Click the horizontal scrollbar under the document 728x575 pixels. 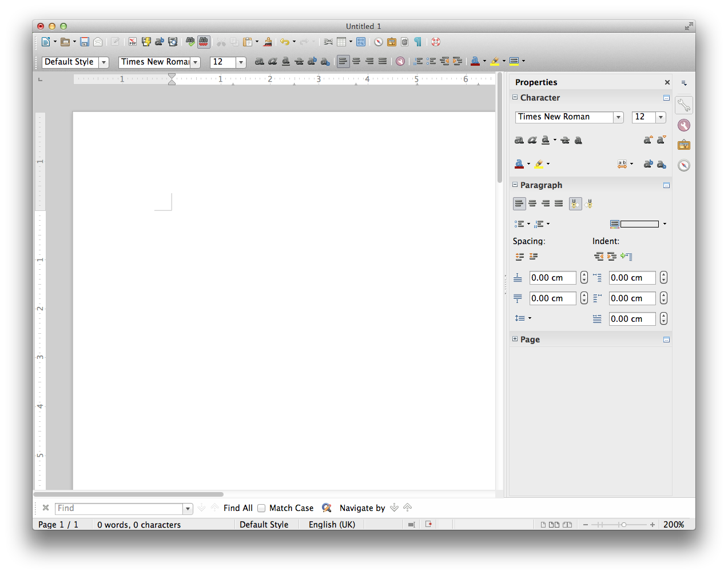point(128,494)
